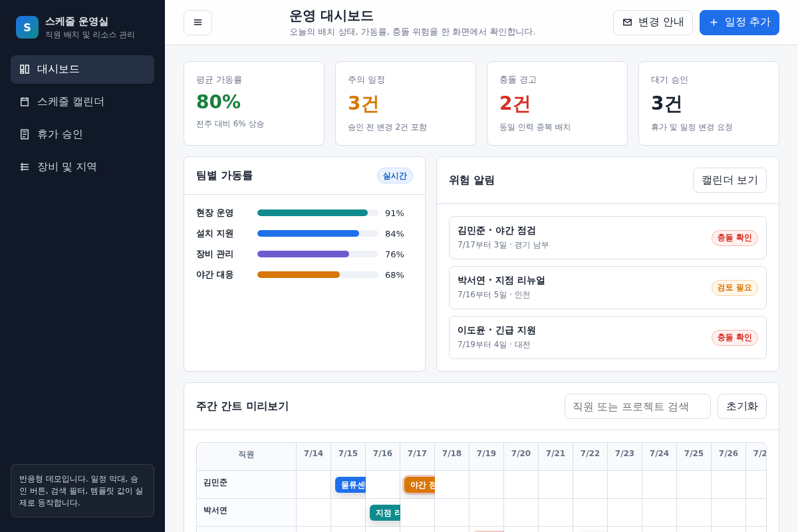The image size is (798, 532).
Task: Click the 직원 column header
Action: (247, 457)
